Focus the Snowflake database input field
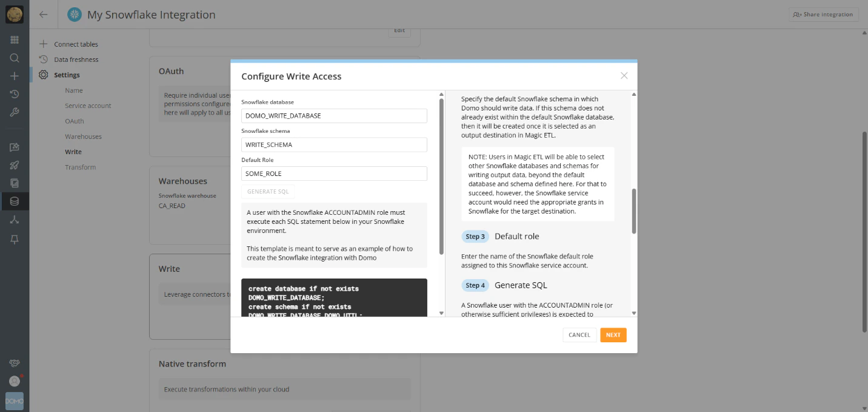 [334, 115]
